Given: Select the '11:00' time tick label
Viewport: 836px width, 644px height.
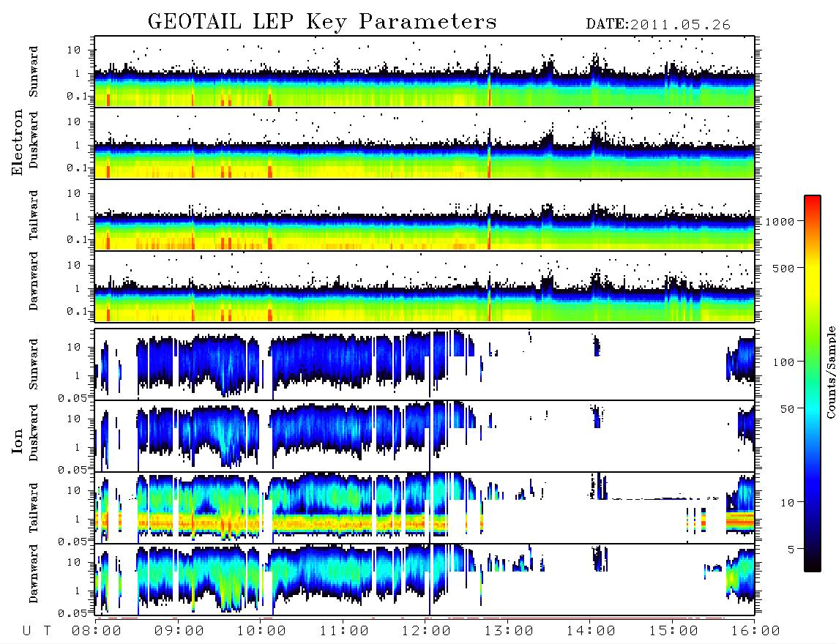Looking at the screenshot, I should coord(344,631).
